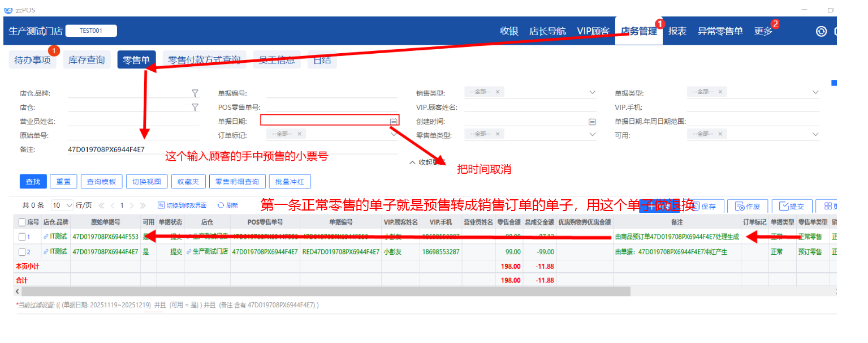The image size is (868, 343).
Task: Open calendar picker for 单据日期
Action: click(x=393, y=121)
